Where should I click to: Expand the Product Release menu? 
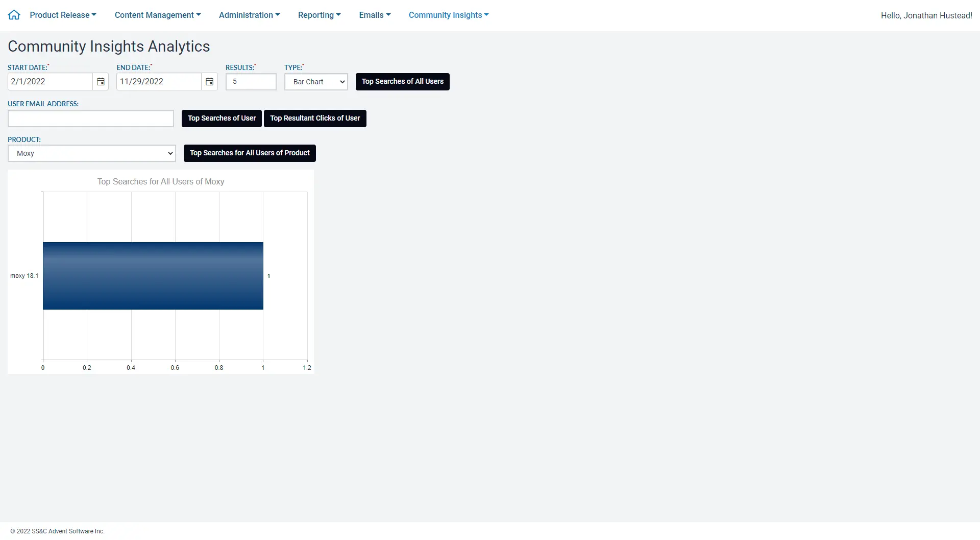tap(63, 15)
